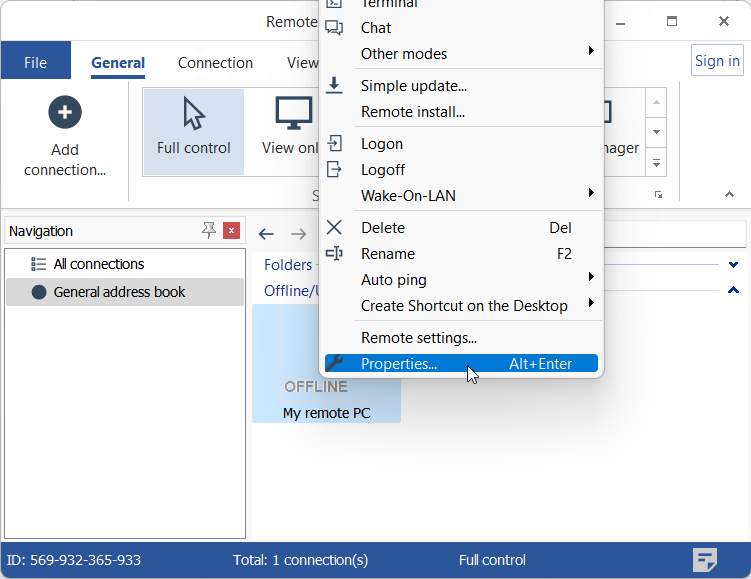Open the File menu tab

[x=35, y=63]
